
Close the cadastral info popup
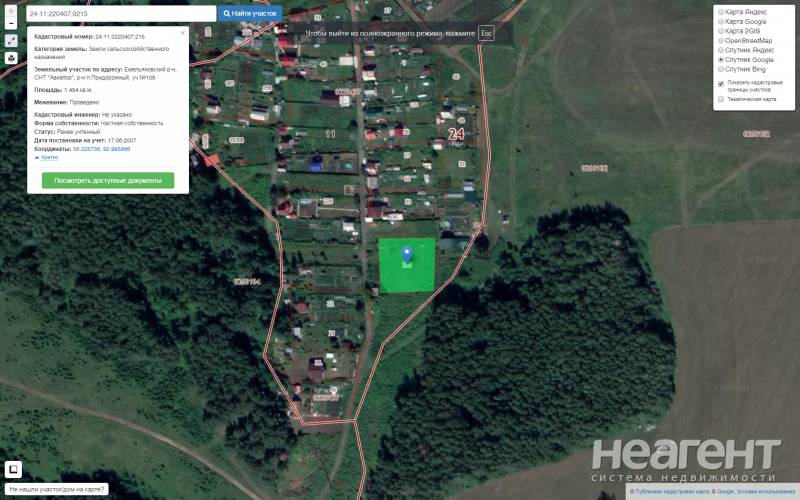183,33
